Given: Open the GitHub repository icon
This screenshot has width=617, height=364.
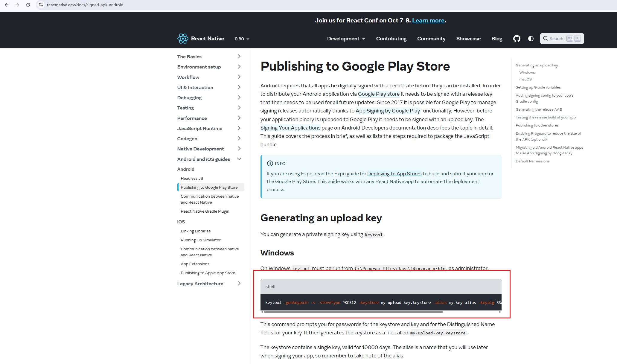Looking at the screenshot, I should [517, 39].
